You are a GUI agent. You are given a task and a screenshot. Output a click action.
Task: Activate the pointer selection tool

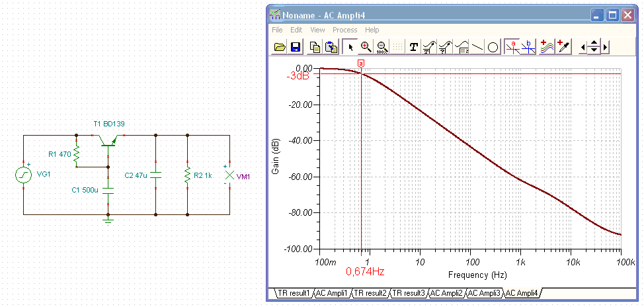[x=350, y=47]
